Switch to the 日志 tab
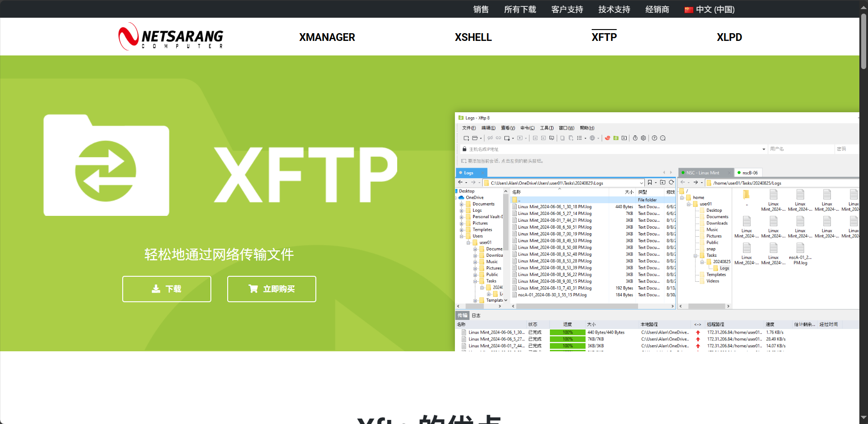The height and width of the screenshot is (424, 868). (476, 315)
